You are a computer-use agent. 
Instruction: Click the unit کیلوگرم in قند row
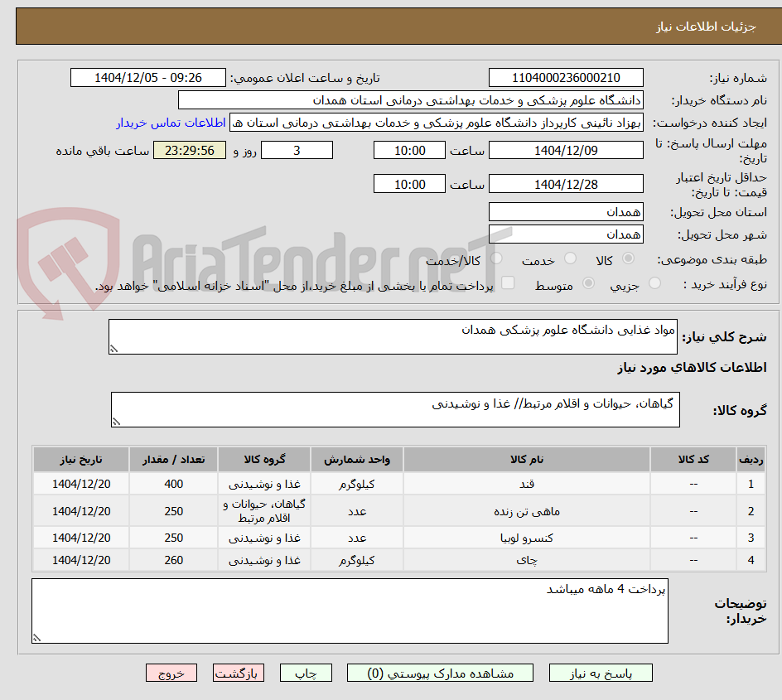(x=357, y=484)
